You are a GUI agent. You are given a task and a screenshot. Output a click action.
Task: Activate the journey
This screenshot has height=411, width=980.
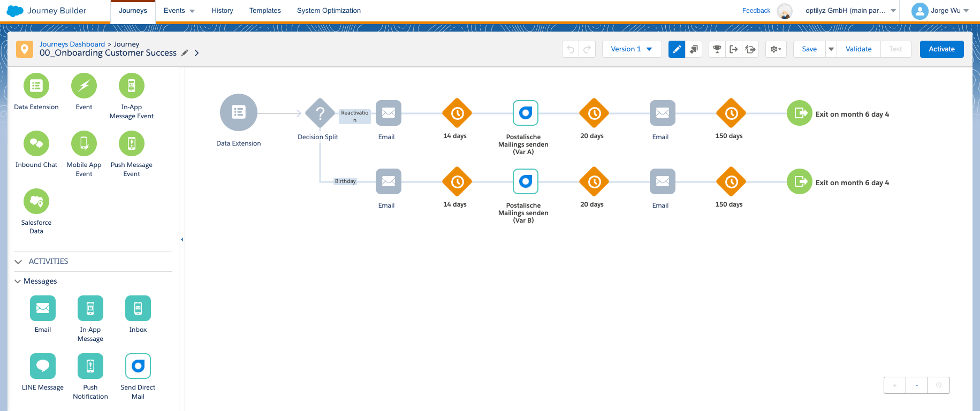pos(941,49)
